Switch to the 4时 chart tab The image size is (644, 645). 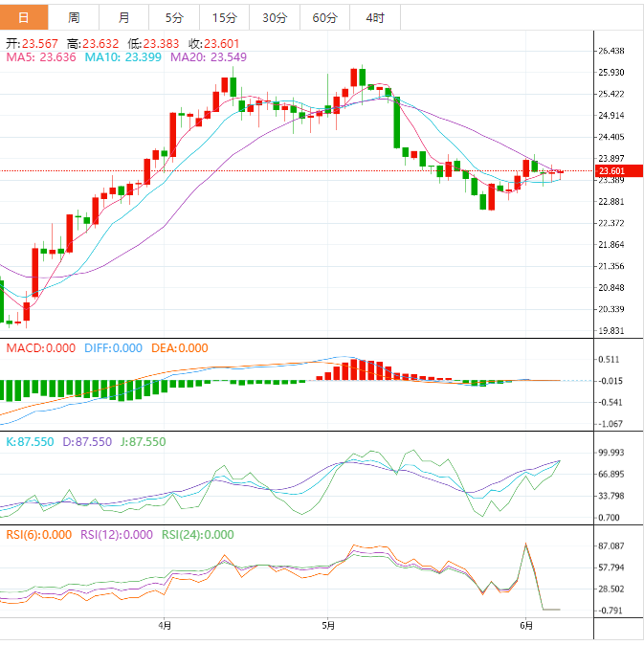(375, 17)
